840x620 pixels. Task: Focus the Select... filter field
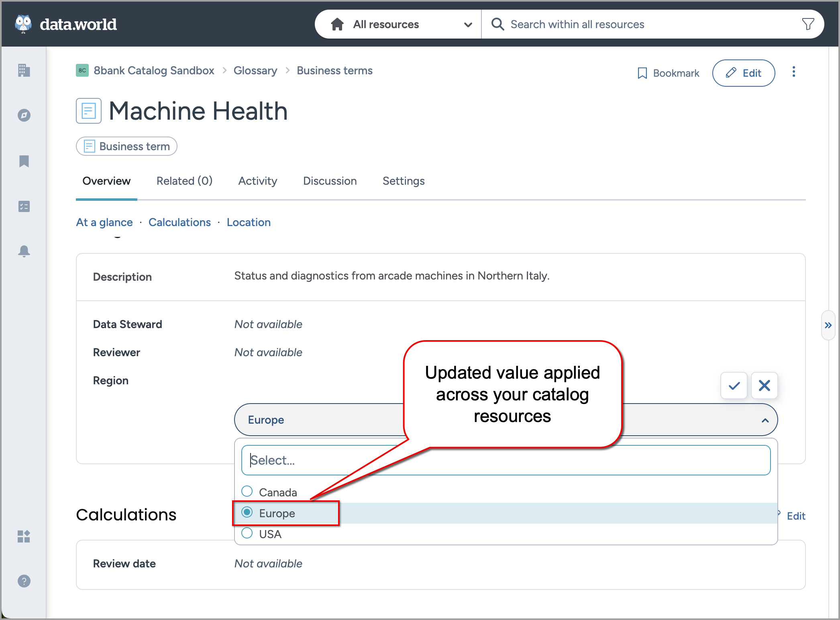click(x=506, y=460)
